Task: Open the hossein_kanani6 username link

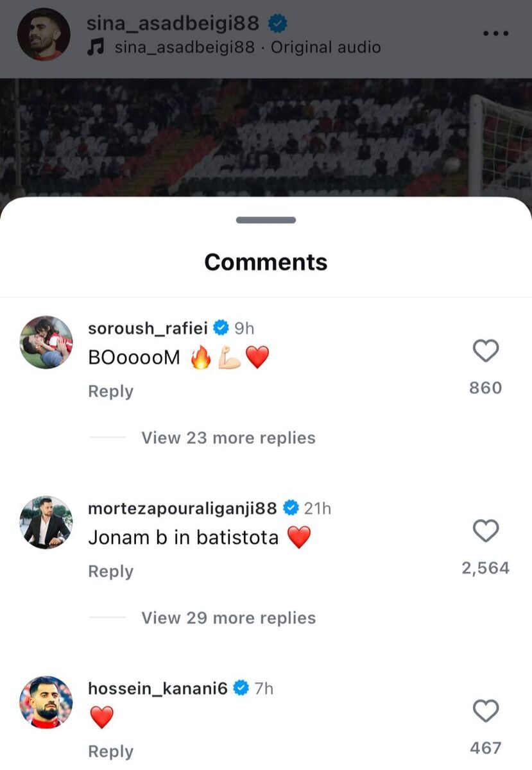Action: (158, 689)
